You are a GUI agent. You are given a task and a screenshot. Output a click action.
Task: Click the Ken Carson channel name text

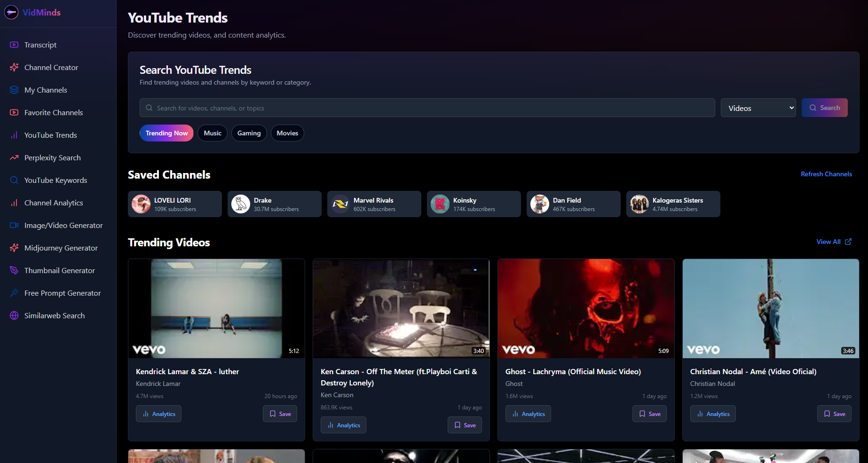point(337,395)
